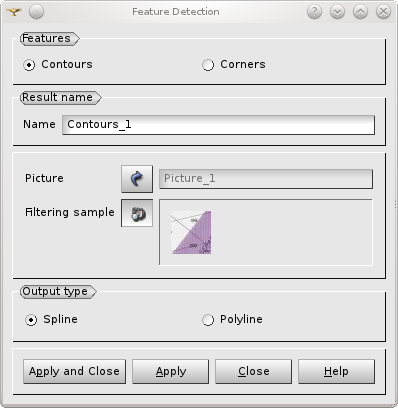Click the round button beside the window menu icon
The image size is (398, 408).
pos(36,12)
